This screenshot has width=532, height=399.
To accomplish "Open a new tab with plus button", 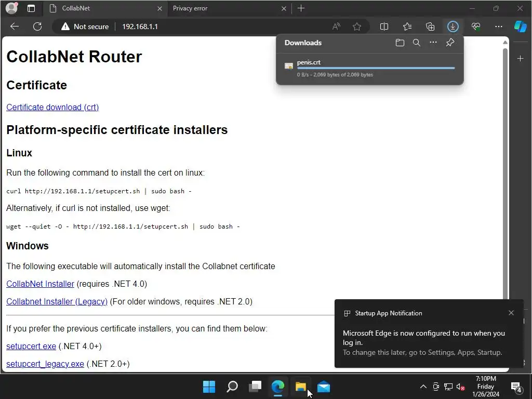I will click(301, 8).
